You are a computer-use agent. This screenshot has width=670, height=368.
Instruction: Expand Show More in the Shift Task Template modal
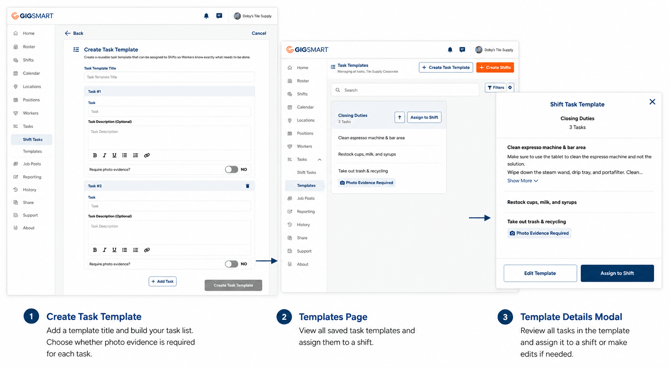pos(522,181)
